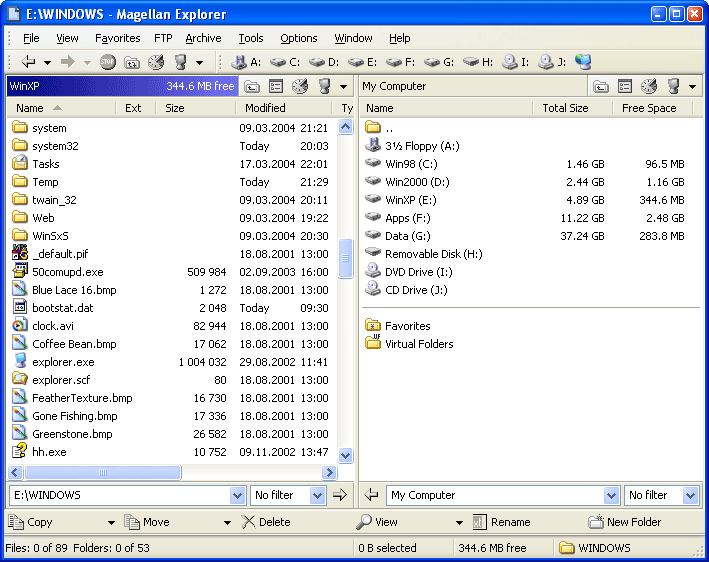The image size is (709, 562).
Task: Click the Rename button
Action: [501, 522]
